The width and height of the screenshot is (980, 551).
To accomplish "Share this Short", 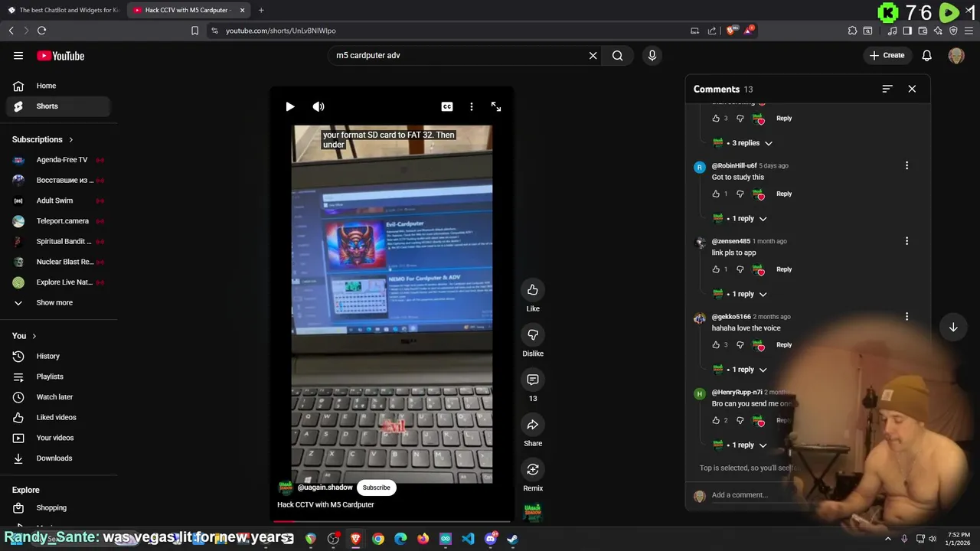I will (533, 425).
